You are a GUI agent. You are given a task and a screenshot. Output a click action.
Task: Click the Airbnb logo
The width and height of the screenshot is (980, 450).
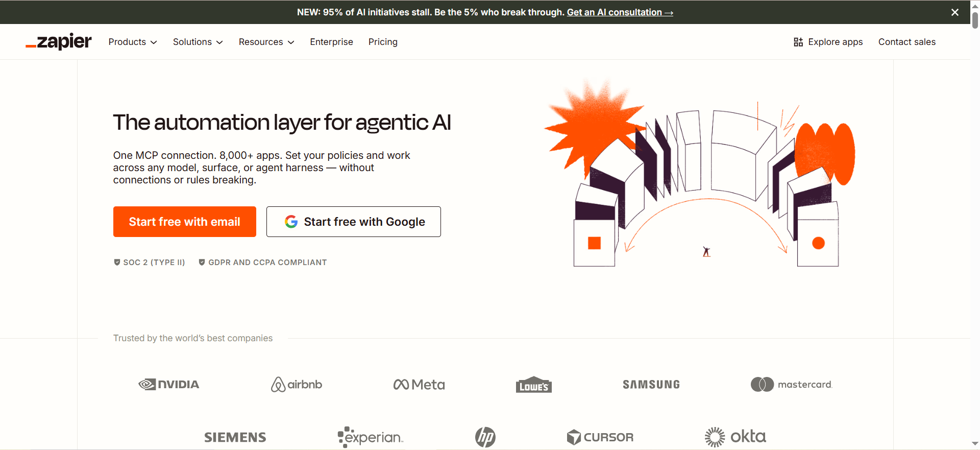[x=297, y=384]
